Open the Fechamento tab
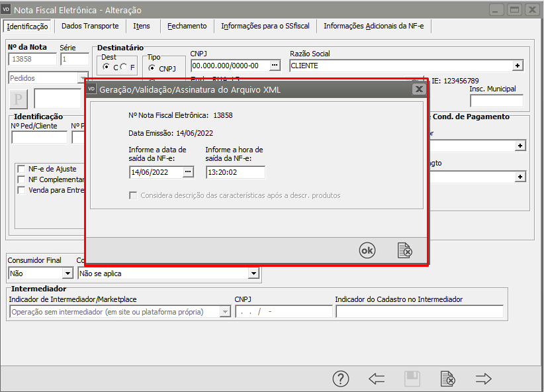 (x=187, y=26)
